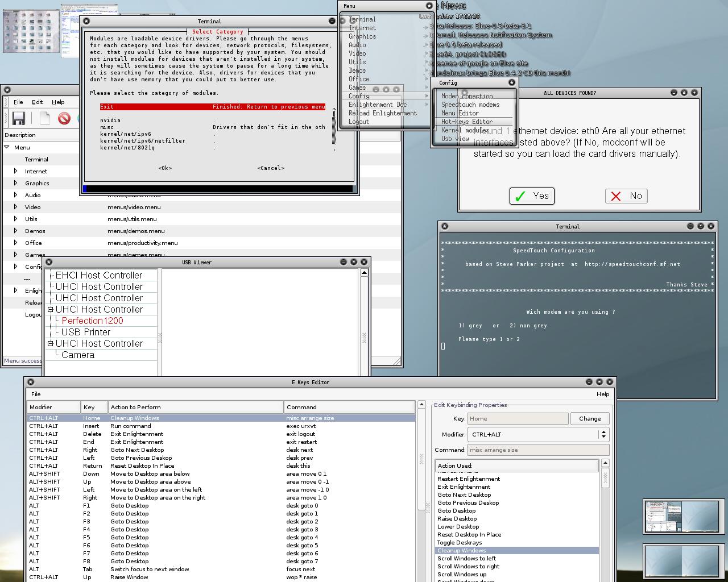Choose Reload Enlightenment in Menu popup
728x582 pixels.
tap(383, 113)
